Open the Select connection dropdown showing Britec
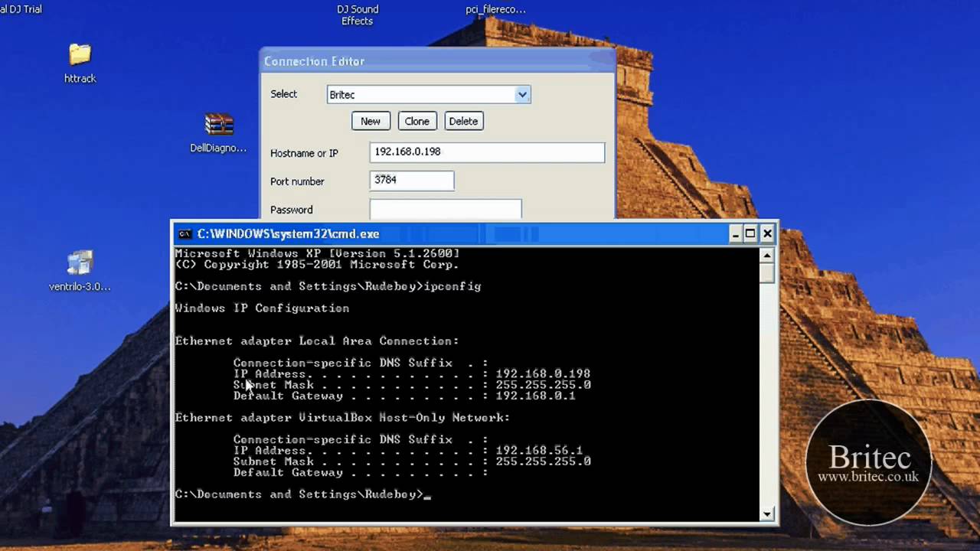 tap(429, 95)
